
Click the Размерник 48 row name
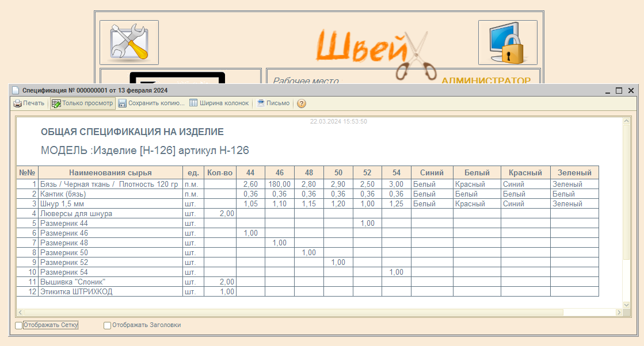pyautogui.click(x=110, y=243)
